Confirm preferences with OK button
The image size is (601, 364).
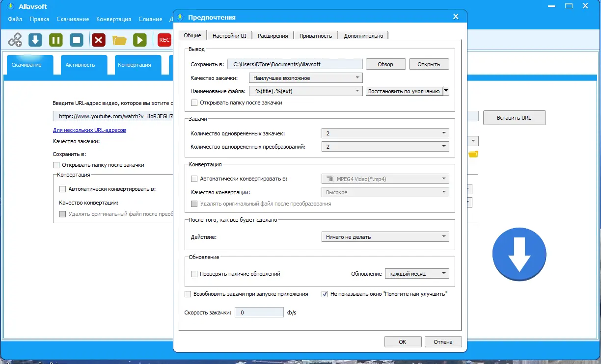point(403,342)
